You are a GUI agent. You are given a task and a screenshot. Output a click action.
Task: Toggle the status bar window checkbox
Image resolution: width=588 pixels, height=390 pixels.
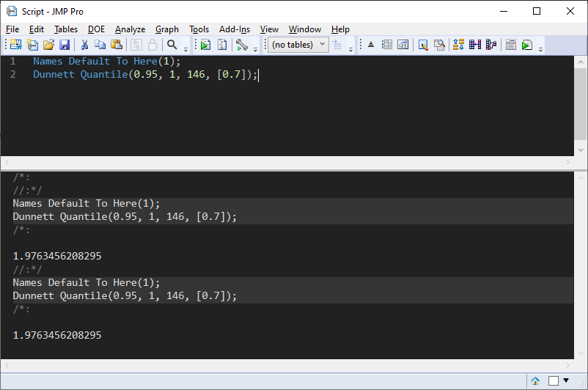pyautogui.click(x=554, y=381)
